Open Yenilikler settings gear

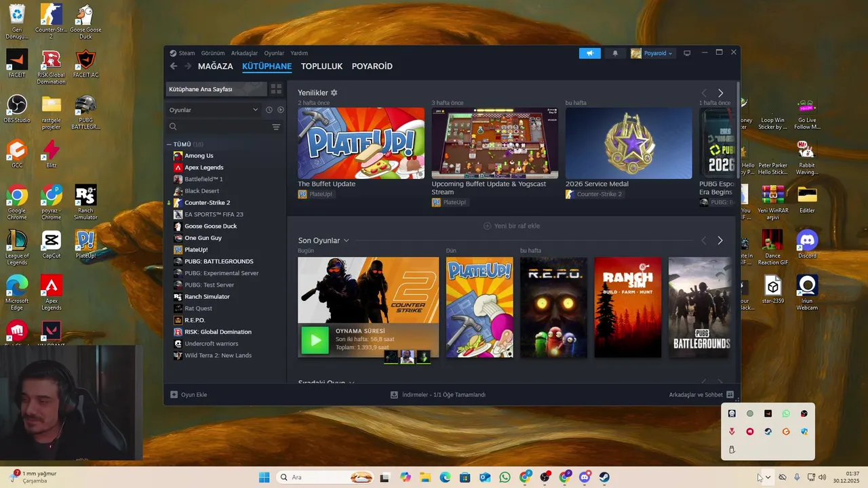pyautogui.click(x=334, y=93)
